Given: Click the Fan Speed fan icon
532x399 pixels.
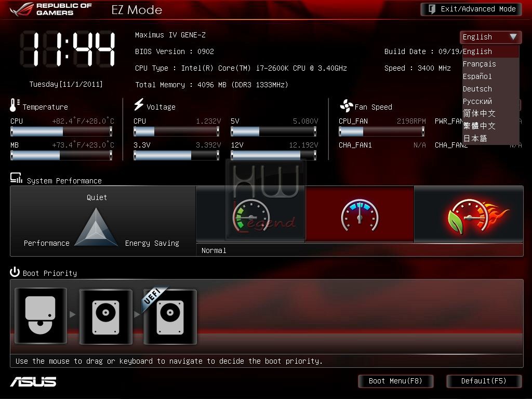Looking at the screenshot, I should point(347,106).
